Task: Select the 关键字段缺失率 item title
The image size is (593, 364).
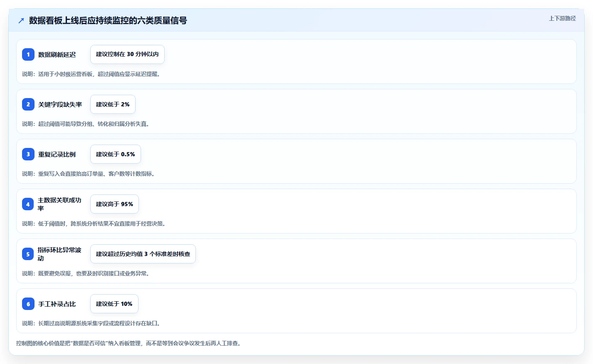Action: pos(60,104)
